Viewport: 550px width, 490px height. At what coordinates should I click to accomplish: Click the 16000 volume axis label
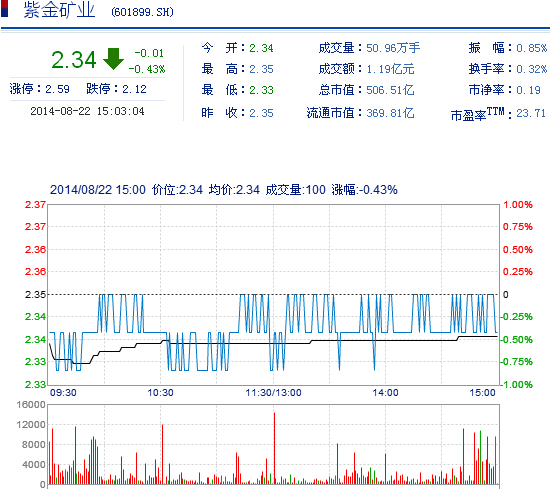point(31,405)
